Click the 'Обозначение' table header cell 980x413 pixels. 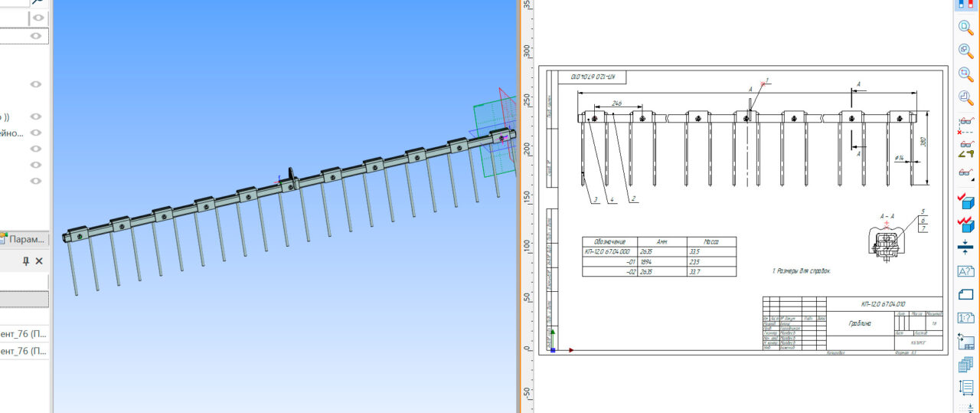tap(610, 241)
